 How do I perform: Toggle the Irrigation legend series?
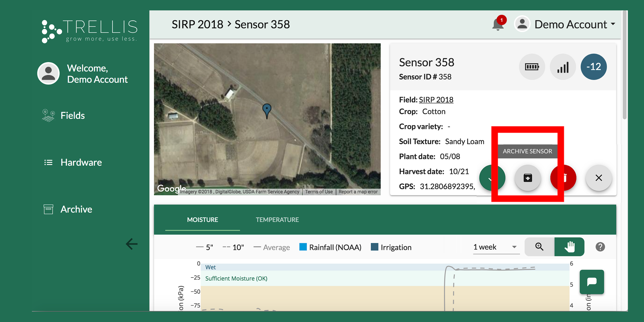coord(391,247)
